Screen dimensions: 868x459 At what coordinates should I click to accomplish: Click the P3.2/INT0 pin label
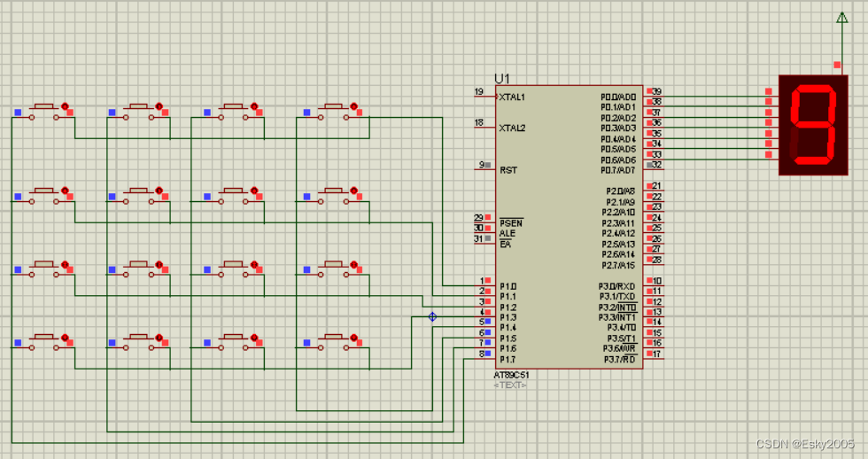coord(617,307)
